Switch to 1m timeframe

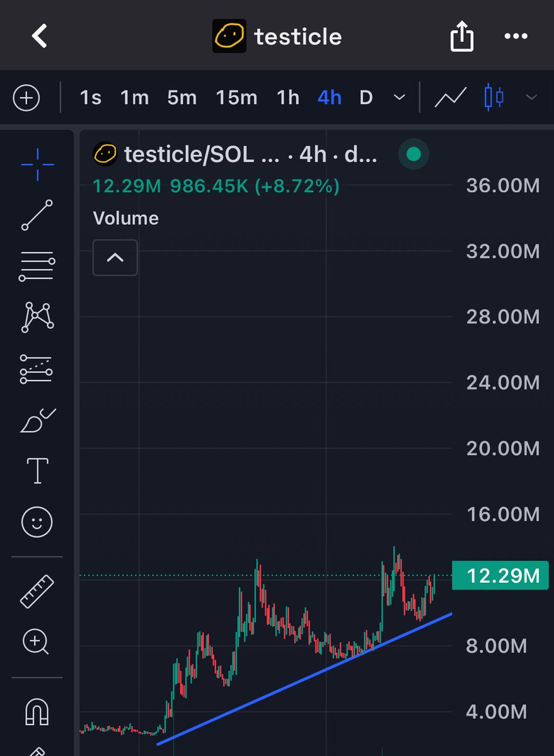pos(134,98)
